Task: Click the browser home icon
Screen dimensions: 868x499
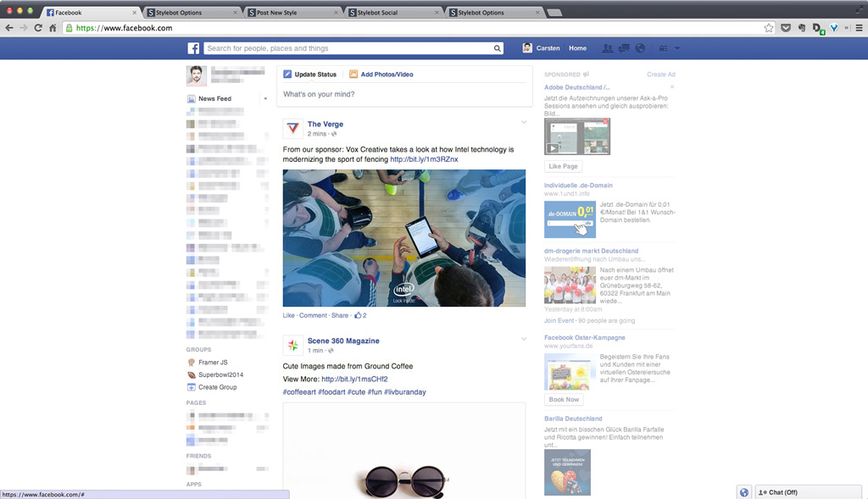Action: tap(53, 28)
